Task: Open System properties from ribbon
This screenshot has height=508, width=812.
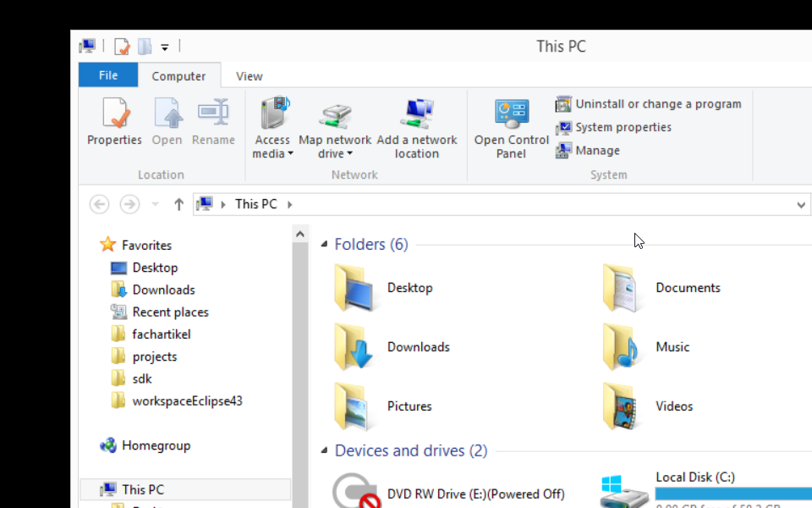Action: coord(613,128)
